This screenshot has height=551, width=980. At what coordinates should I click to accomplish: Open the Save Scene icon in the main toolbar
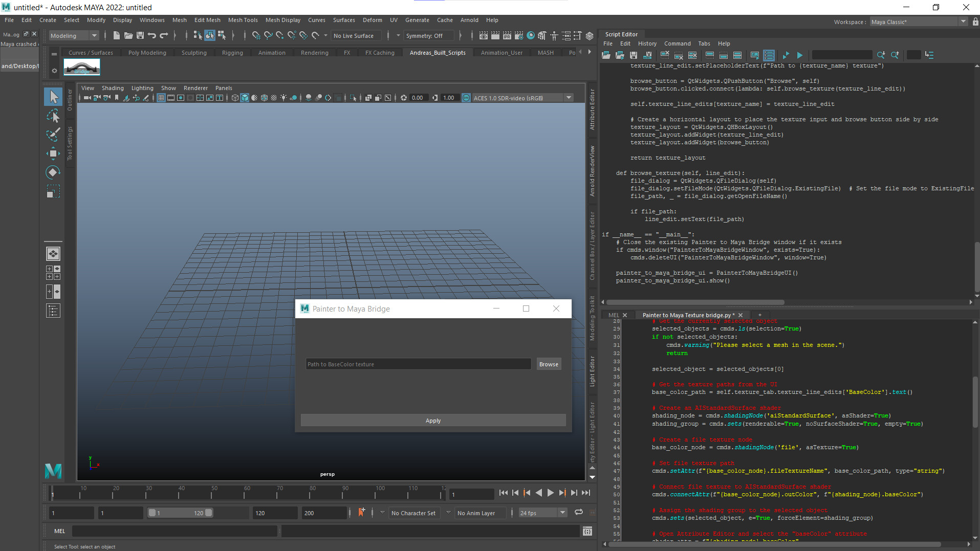pyautogui.click(x=140, y=35)
